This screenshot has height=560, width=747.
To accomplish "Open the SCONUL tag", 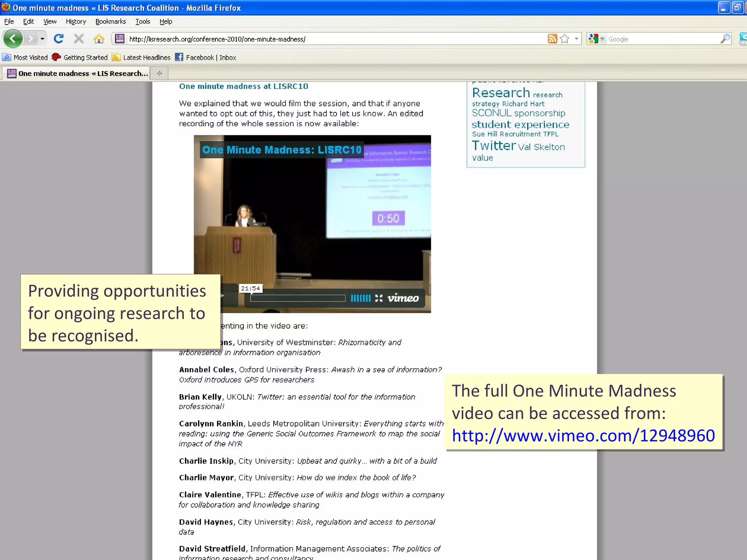I will pos(492,113).
